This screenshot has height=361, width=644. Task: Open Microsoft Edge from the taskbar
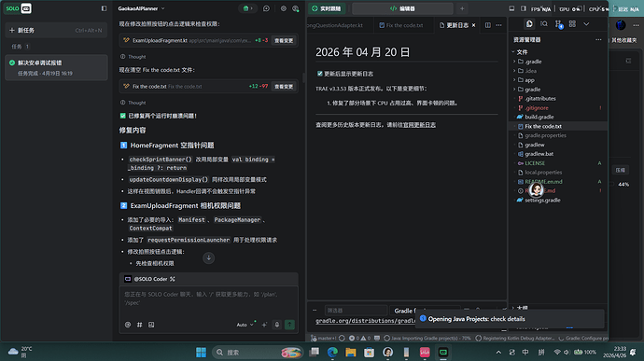(332, 353)
